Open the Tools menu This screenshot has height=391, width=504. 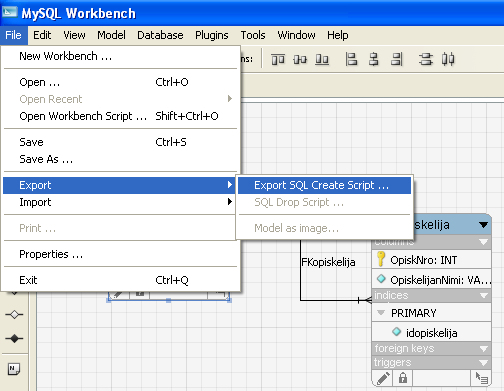tap(253, 35)
